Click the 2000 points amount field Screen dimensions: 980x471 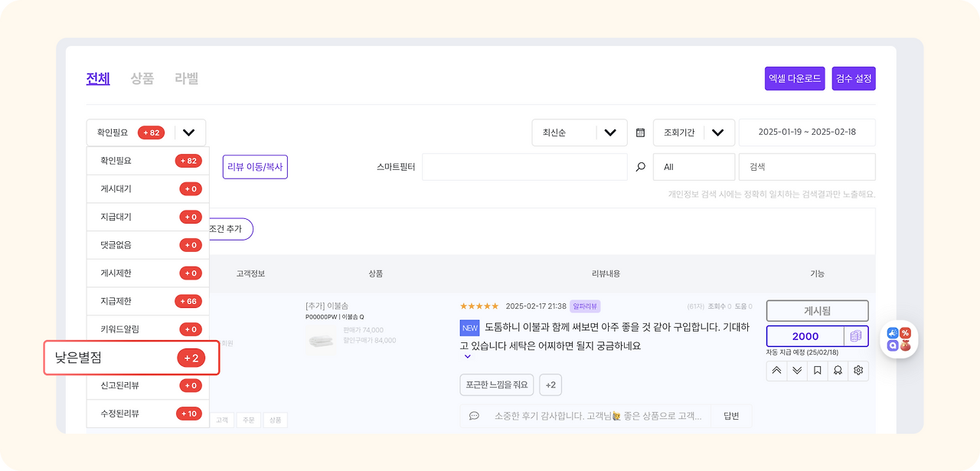(805, 336)
